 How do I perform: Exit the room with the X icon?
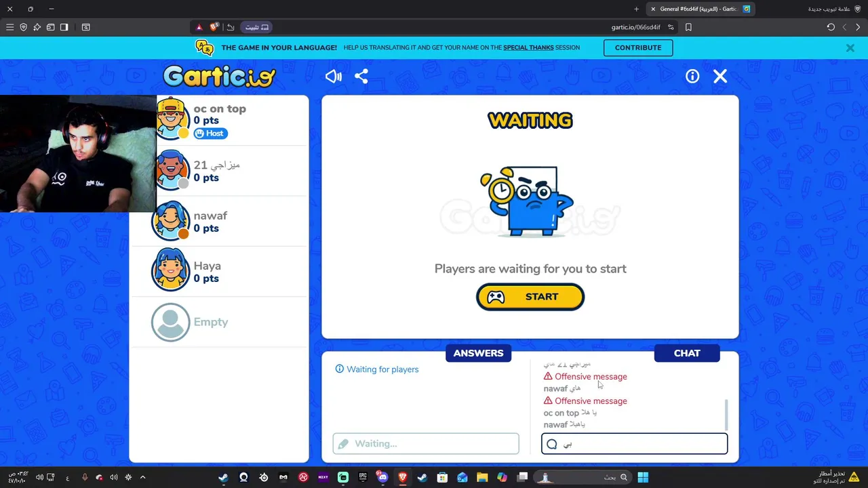coord(720,77)
